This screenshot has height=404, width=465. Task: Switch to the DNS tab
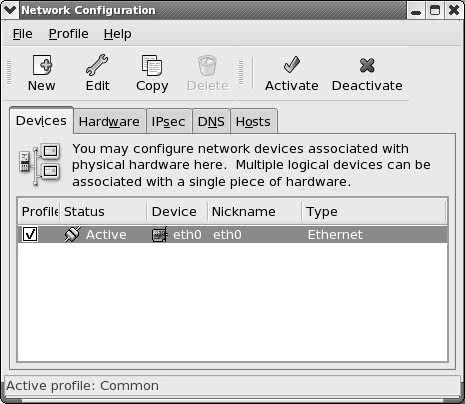tap(211, 122)
